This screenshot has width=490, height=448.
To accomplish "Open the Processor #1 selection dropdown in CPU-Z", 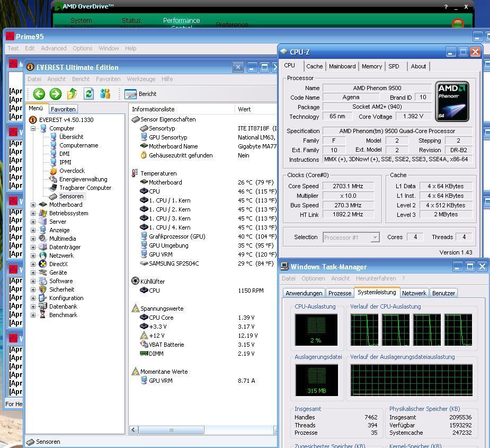I will point(375,238).
